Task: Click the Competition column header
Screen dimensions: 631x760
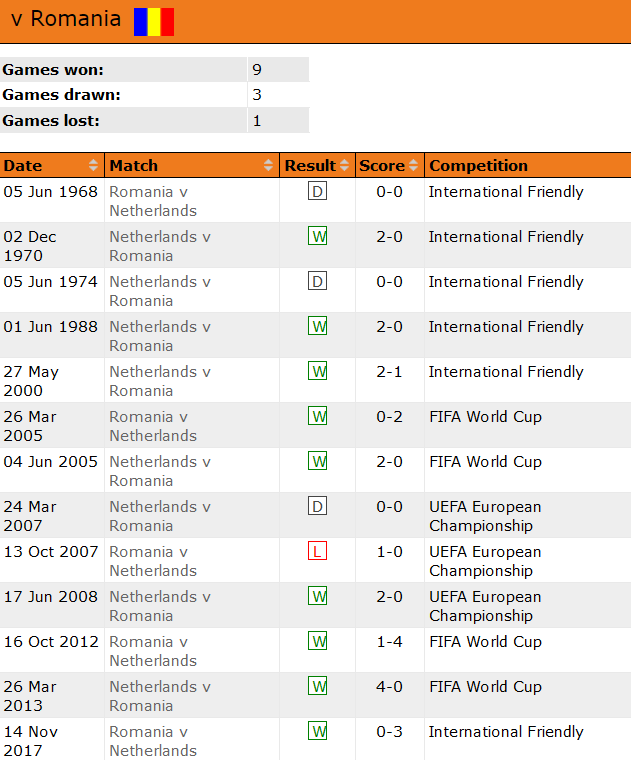Action: click(x=478, y=166)
